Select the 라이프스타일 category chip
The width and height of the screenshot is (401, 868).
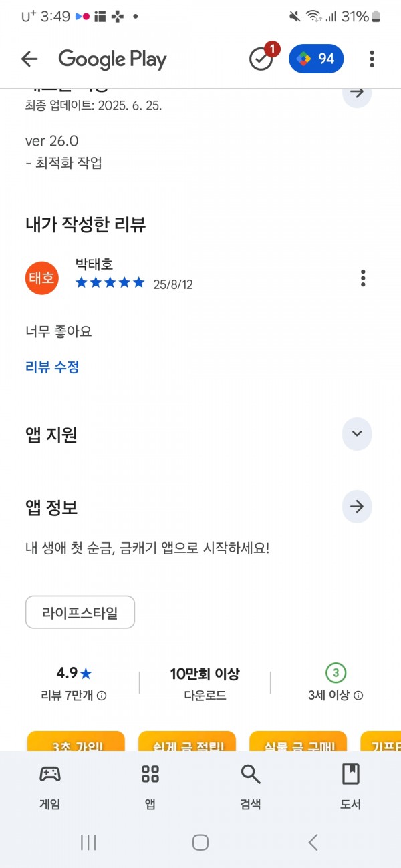coord(80,612)
